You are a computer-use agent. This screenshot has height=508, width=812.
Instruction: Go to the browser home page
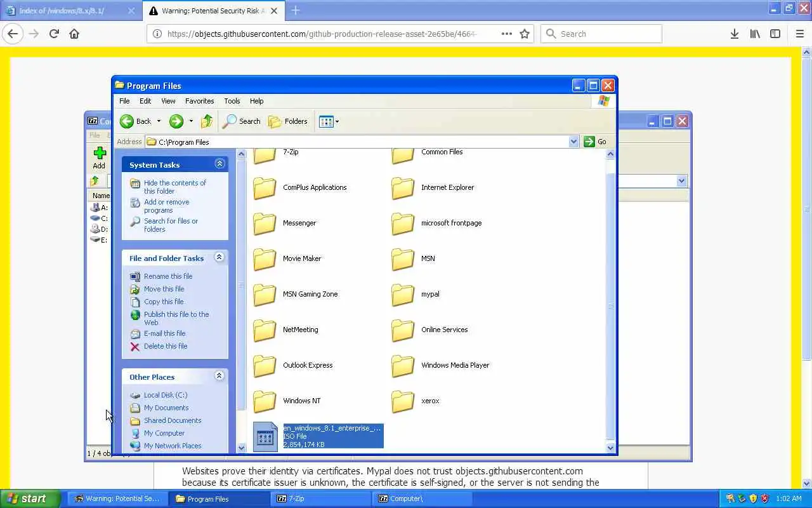(74, 34)
